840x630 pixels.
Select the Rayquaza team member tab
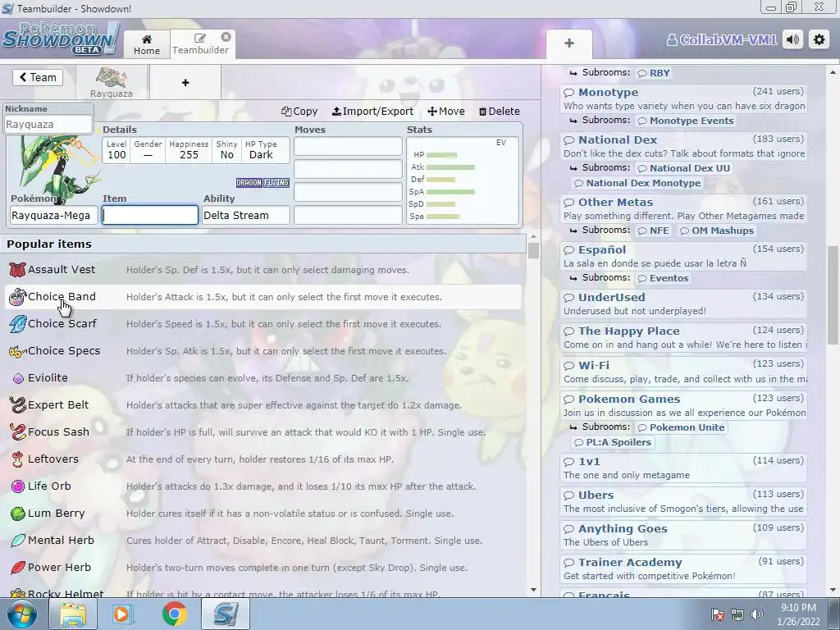[x=112, y=83]
